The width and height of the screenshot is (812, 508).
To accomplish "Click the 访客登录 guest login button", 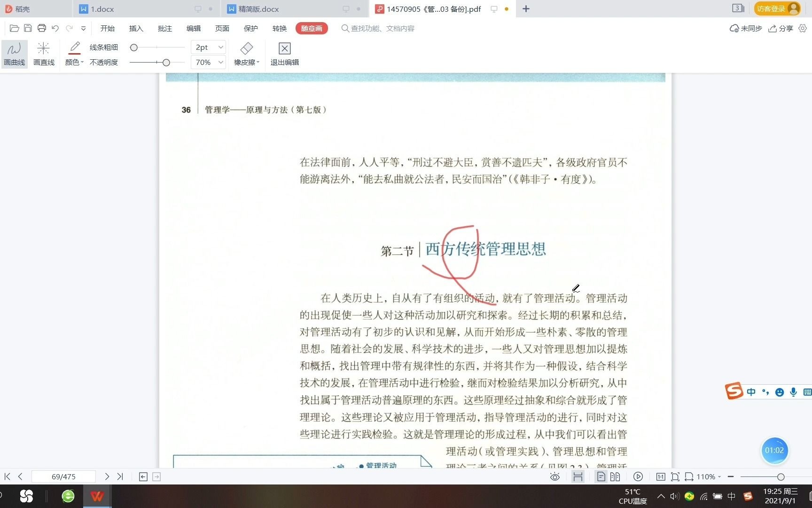I will coord(777,9).
